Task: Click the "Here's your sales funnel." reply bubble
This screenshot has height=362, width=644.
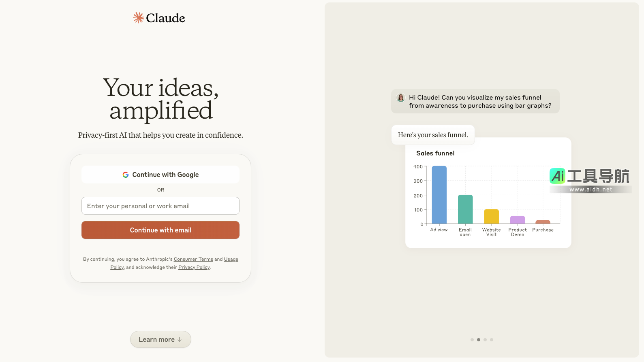Action: click(x=433, y=135)
